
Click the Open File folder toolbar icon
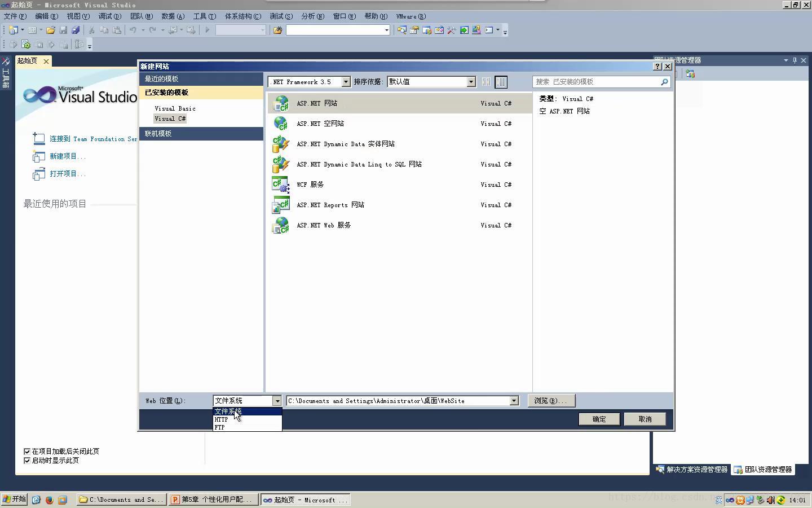pos(51,30)
